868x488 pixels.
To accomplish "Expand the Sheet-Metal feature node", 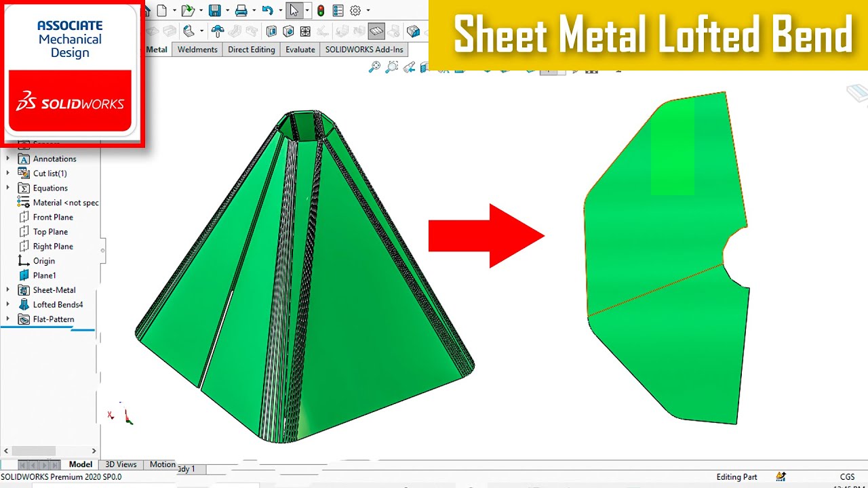I will coord(8,289).
